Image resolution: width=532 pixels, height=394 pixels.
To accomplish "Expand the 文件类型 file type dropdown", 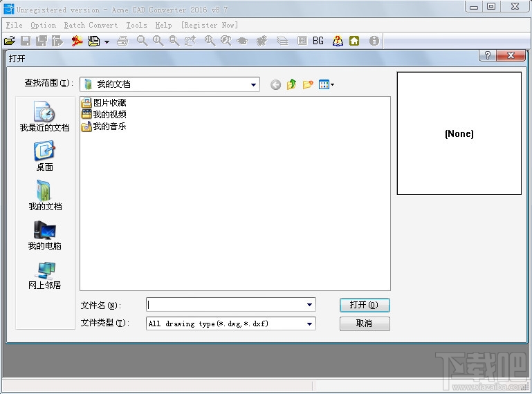I will (309, 323).
